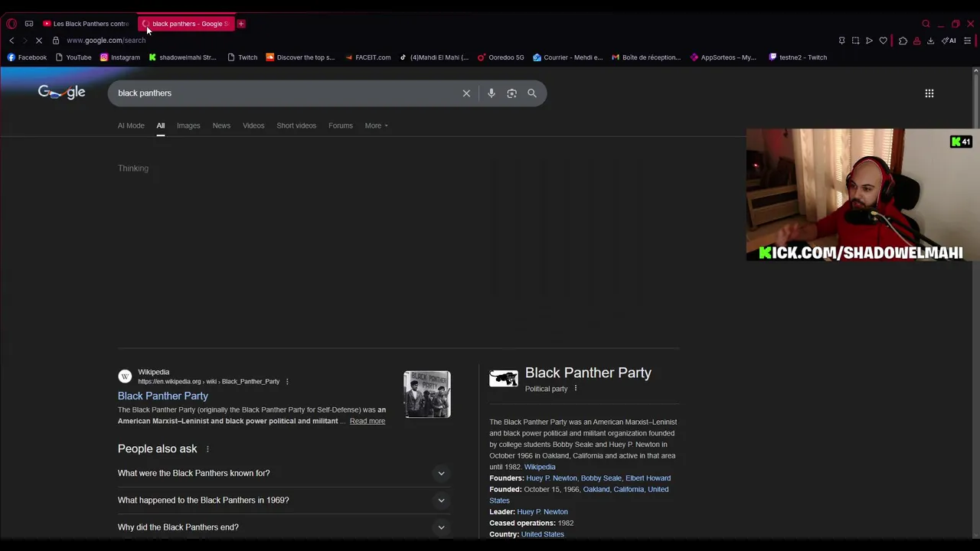Open the Bobby Seale founder link

coord(601,478)
